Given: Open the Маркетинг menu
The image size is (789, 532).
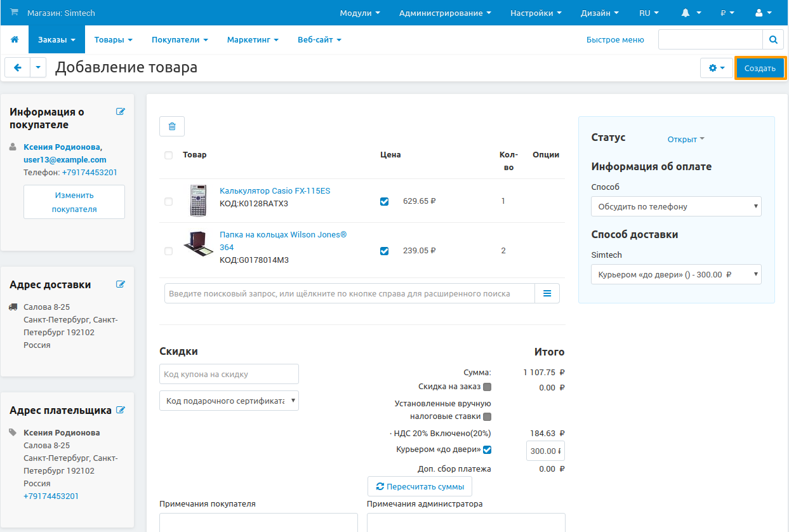Looking at the screenshot, I should (253, 39).
